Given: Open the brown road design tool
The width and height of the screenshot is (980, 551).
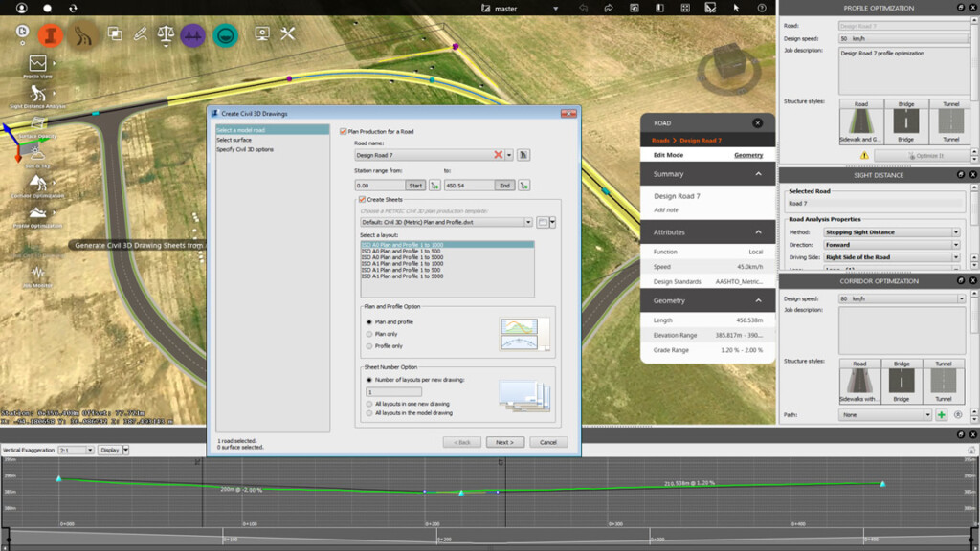Looking at the screenshot, I should (83, 35).
